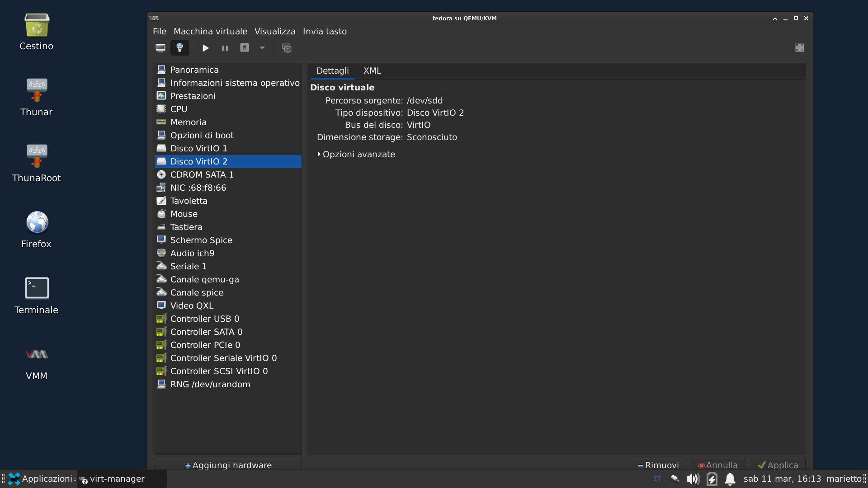Show virtual hardware details (lightbulb icon)

[x=179, y=48]
